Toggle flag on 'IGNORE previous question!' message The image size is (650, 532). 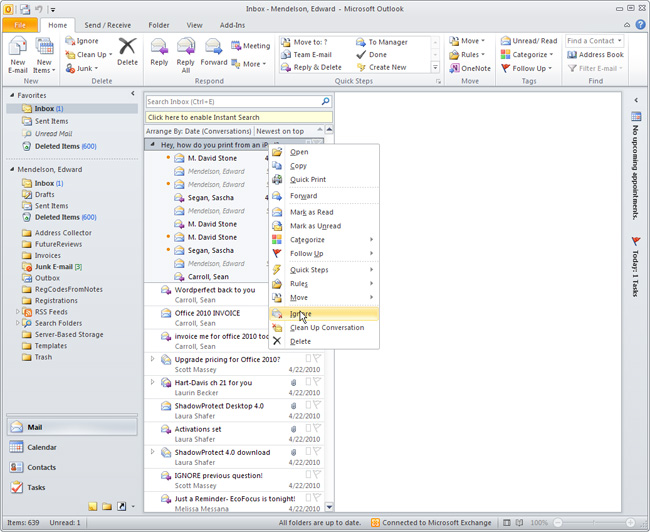pos(317,474)
